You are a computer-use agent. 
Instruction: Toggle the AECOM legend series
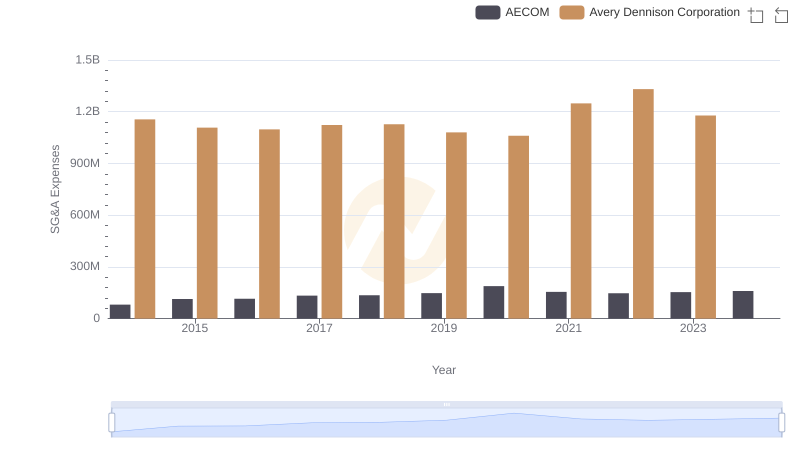512,12
